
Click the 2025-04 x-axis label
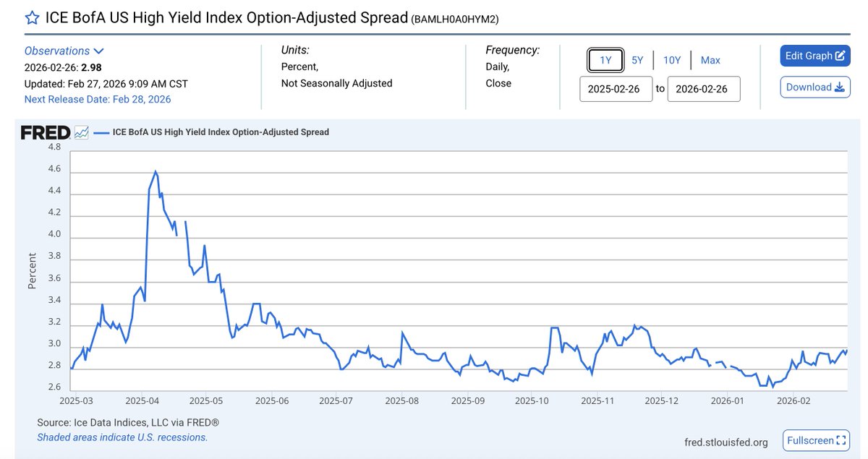(x=142, y=400)
